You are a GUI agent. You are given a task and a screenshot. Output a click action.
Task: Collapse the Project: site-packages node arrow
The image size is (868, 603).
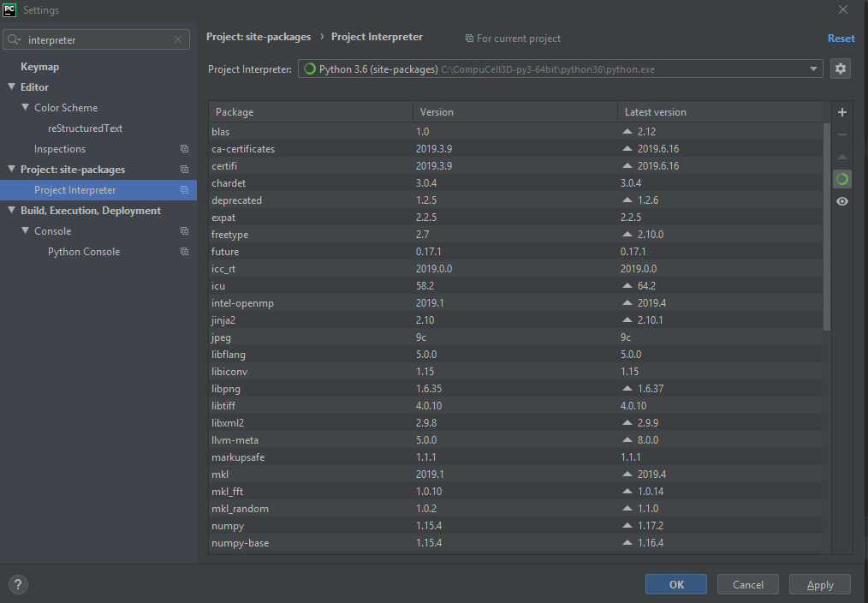pyautogui.click(x=12, y=169)
